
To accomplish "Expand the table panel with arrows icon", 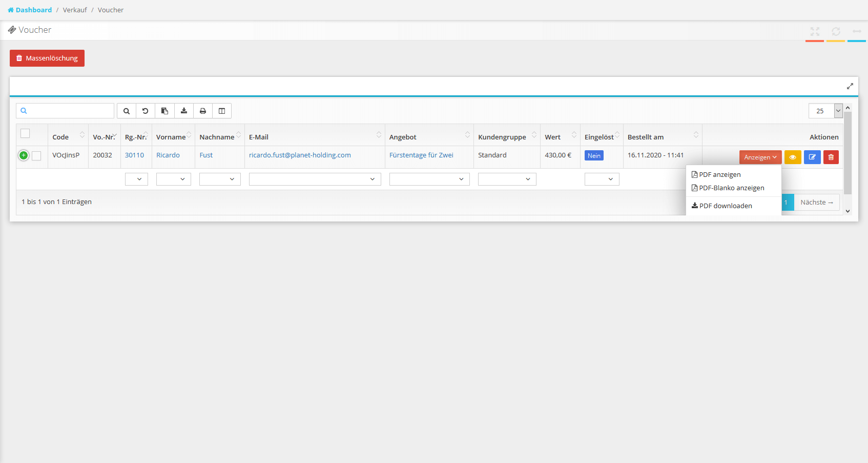I will [x=850, y=86].
